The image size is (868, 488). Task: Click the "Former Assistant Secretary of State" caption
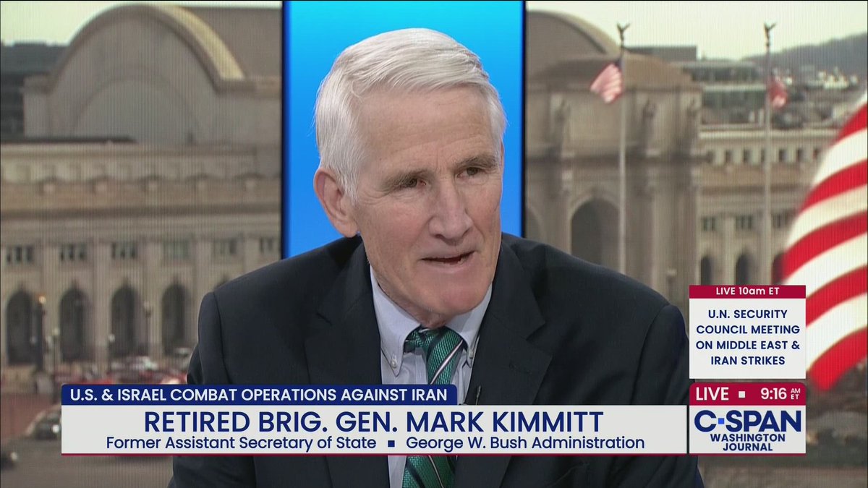click(241, 442)
